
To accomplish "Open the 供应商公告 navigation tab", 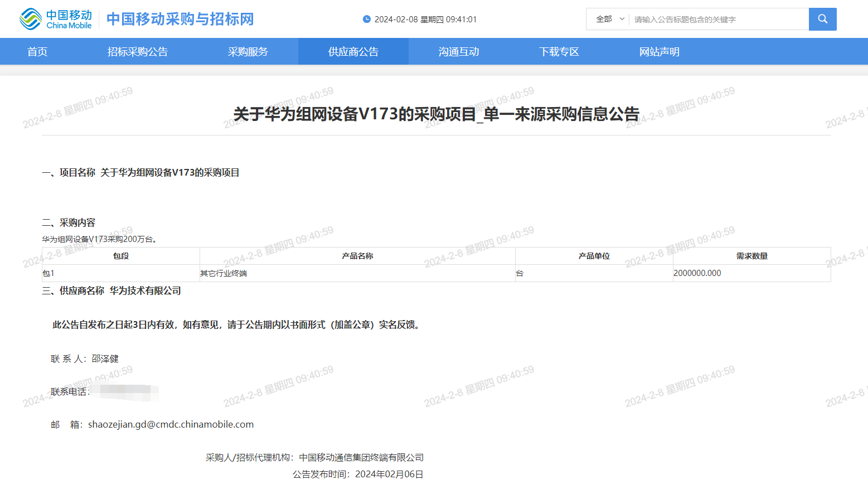I will pyautogui.click(x=353, y=52).
